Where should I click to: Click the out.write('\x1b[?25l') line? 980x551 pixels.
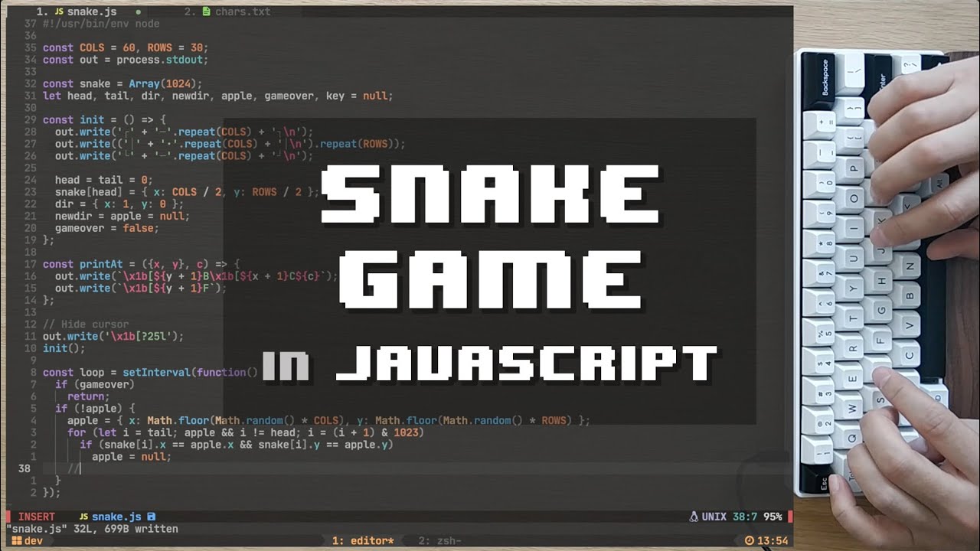(113, 336)
